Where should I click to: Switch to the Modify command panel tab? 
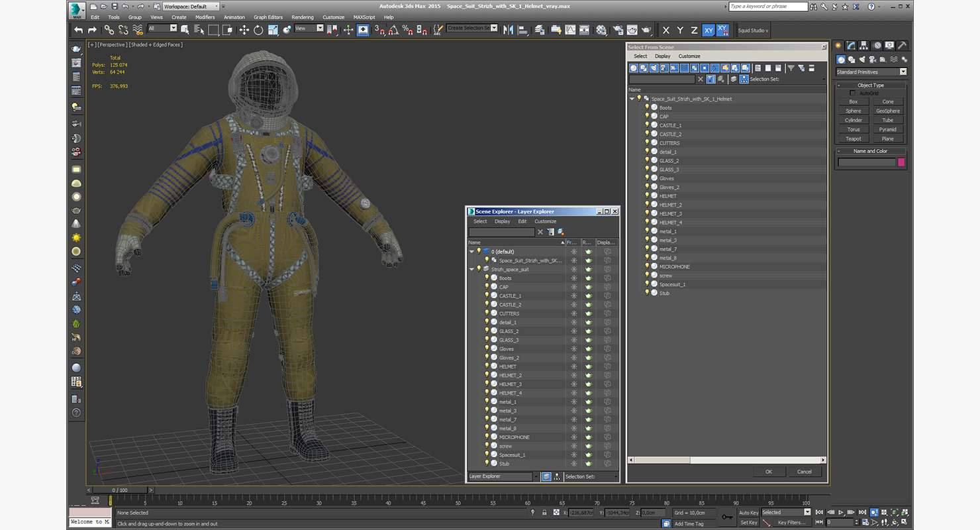coord(852,46)
